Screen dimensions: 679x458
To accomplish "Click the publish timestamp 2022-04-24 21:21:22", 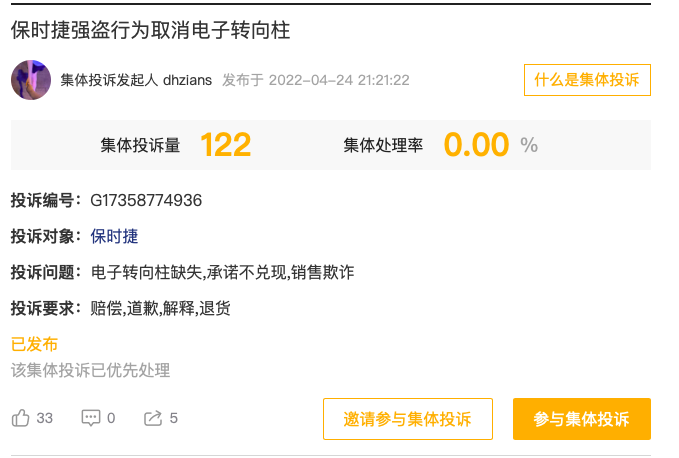I will [339, 80].
